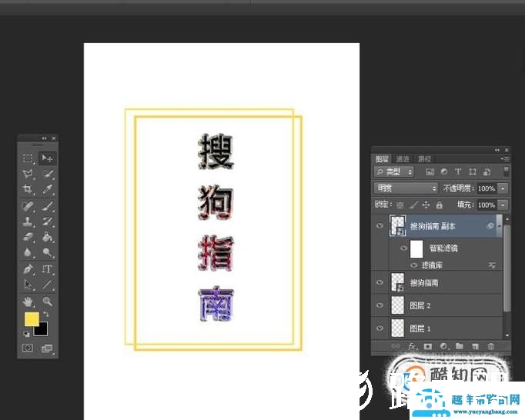Switch to the 路径 paths tab
The width and height of the screenshot is (525, 420).
(424, 159)
